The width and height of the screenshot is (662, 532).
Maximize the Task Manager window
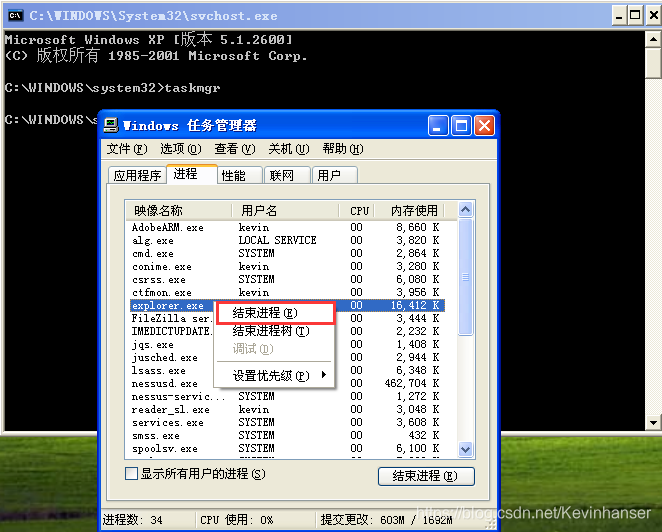coord(461,126)
